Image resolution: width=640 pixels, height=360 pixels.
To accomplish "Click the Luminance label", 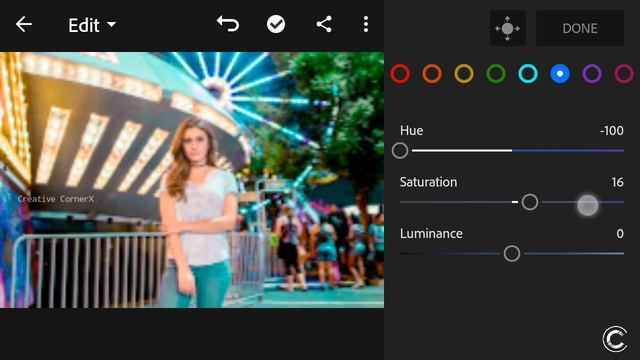I will tap(431, 233).
